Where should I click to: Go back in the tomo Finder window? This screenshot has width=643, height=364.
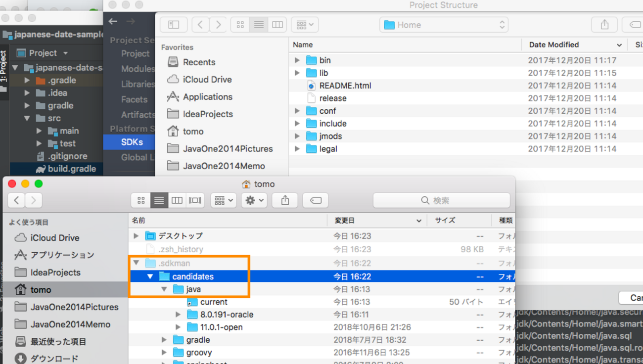16,200
